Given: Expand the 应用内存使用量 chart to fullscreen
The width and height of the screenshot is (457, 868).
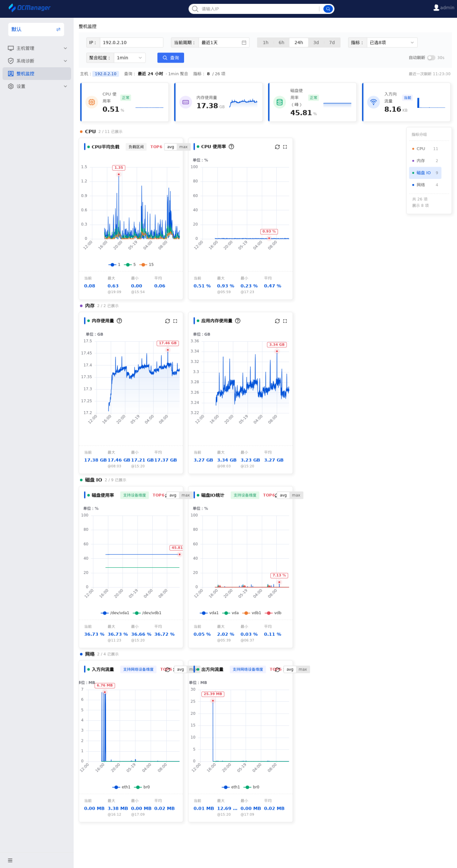Looking at the screenshot, I should point(285,321).
